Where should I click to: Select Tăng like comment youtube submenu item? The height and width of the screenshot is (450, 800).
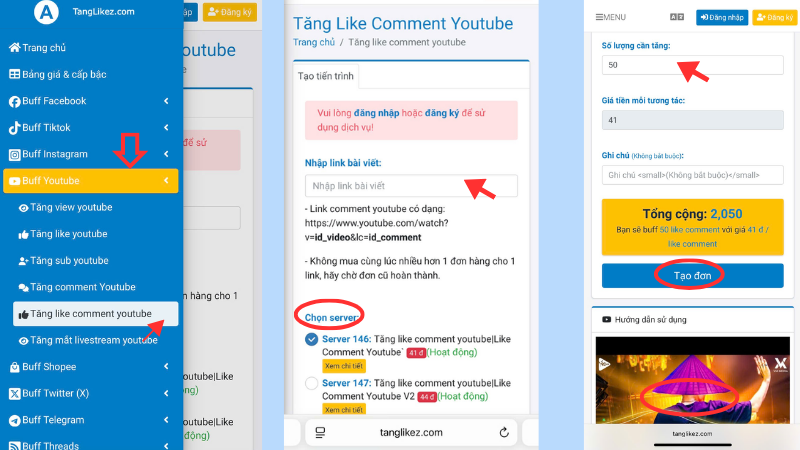click(95, 313)
